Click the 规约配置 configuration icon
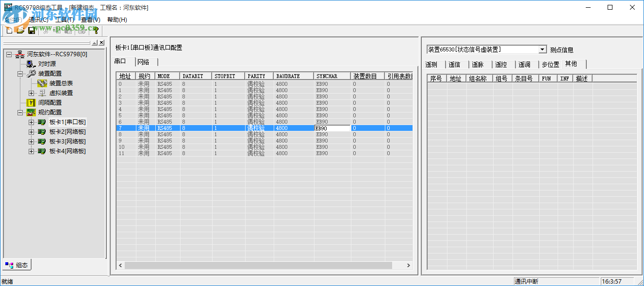The height and width of the screenshot is (286, 644). [x=31, y=111]
